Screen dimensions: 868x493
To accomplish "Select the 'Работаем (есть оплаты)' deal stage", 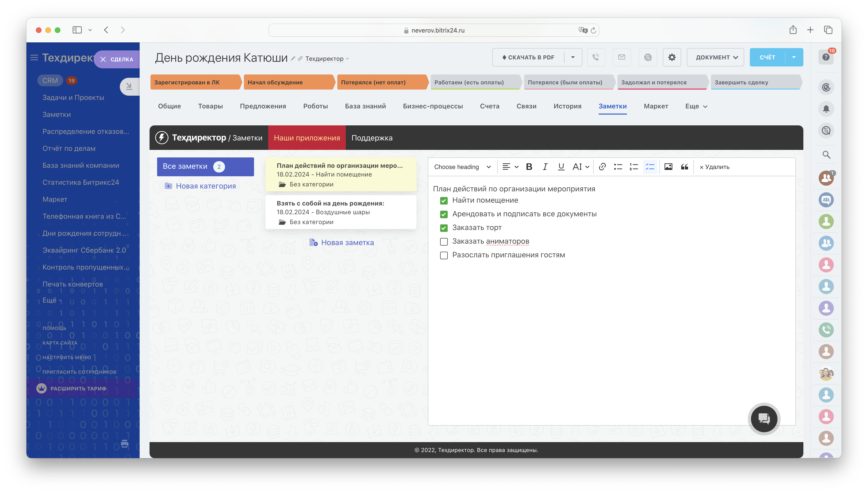I will click(x=474, y=82).
